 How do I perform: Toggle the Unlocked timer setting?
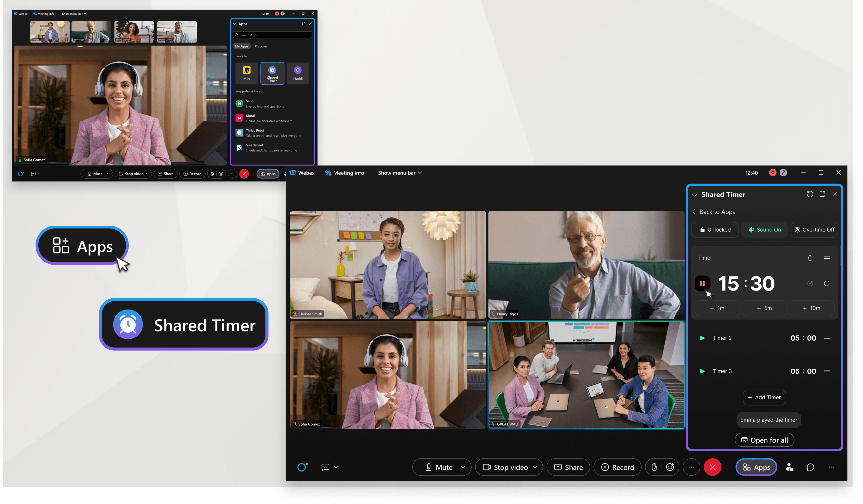[x=715, y=229]
